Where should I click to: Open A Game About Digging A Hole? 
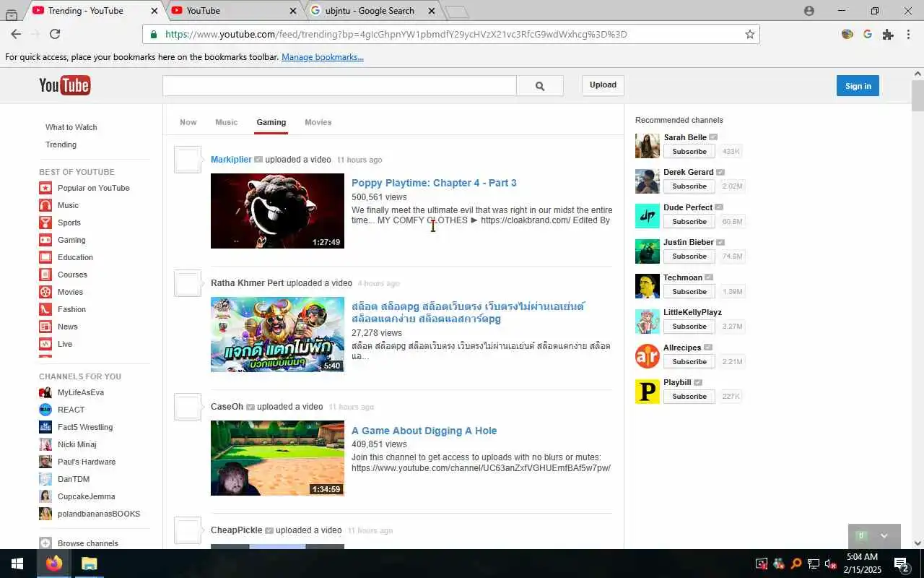point(424,431)
